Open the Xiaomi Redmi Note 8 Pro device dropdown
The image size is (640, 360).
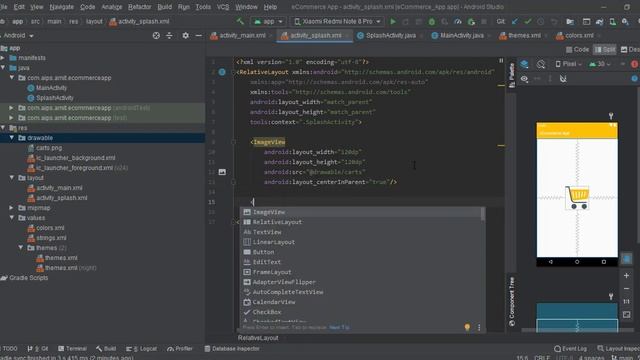(x=337, y=21)
